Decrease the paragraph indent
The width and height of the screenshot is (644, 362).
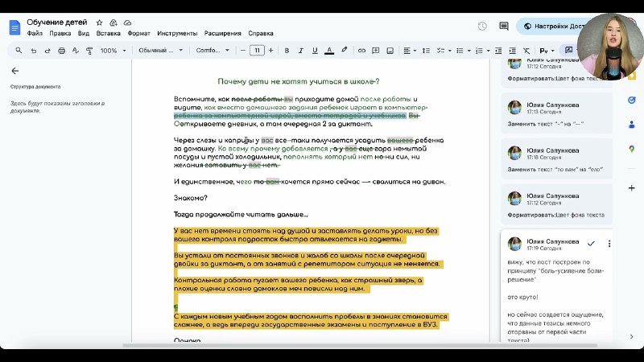pos(498,51)
